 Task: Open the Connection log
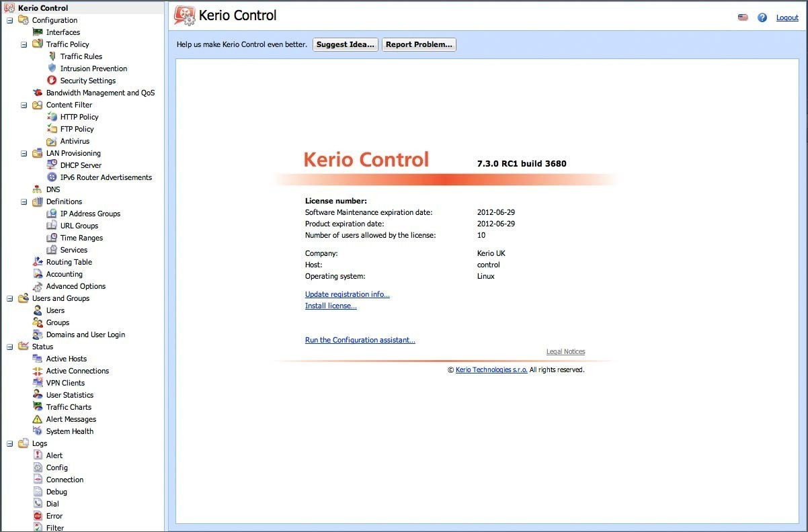[65, 480]
